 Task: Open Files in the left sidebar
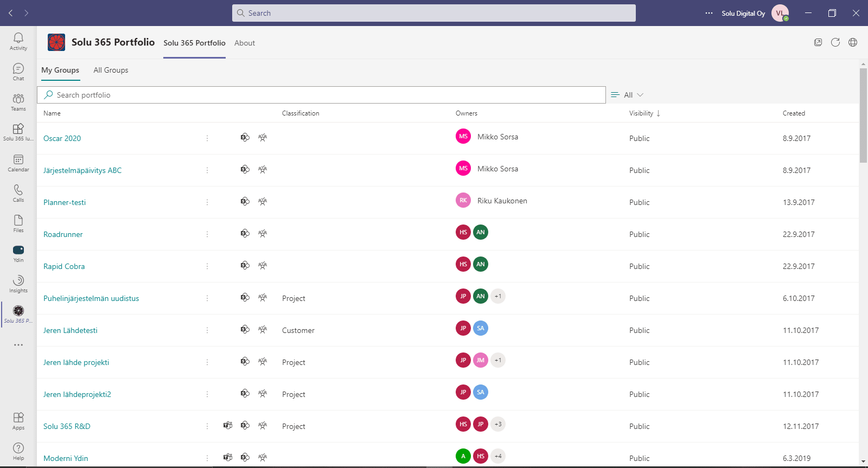(18, 223)
